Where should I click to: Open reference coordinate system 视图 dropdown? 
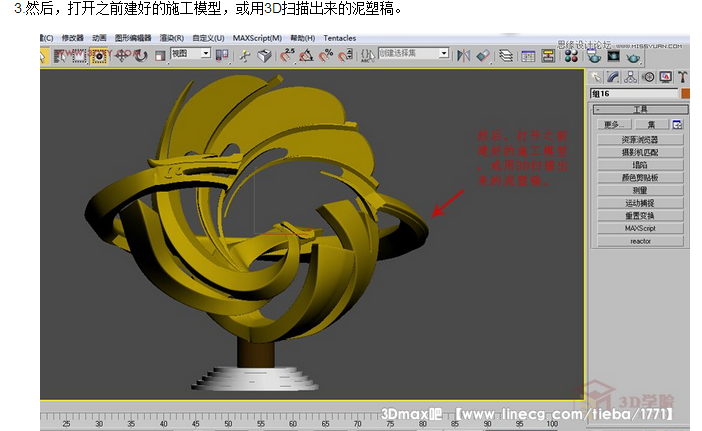click(191, 54)
